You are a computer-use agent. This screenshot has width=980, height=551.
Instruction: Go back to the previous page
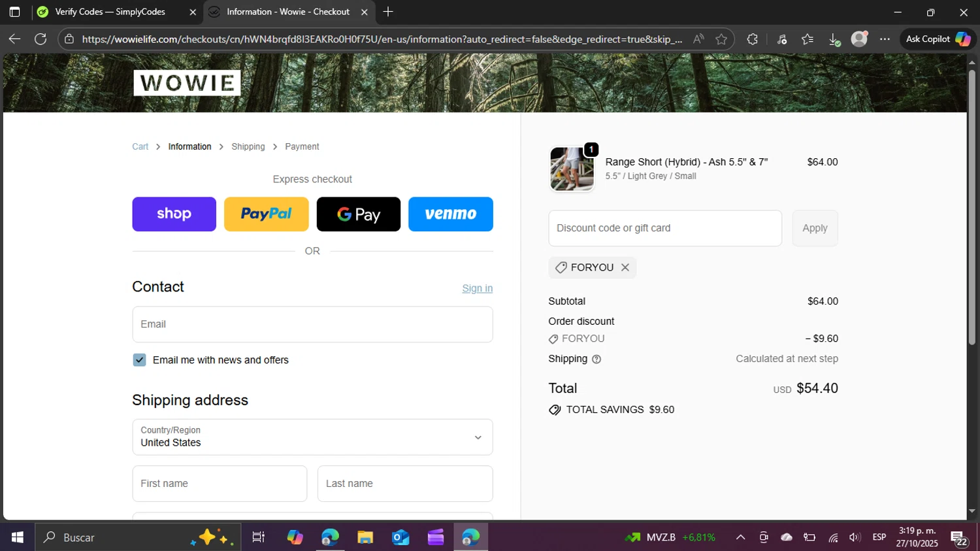pyautogui.click(x=14, y=39)
